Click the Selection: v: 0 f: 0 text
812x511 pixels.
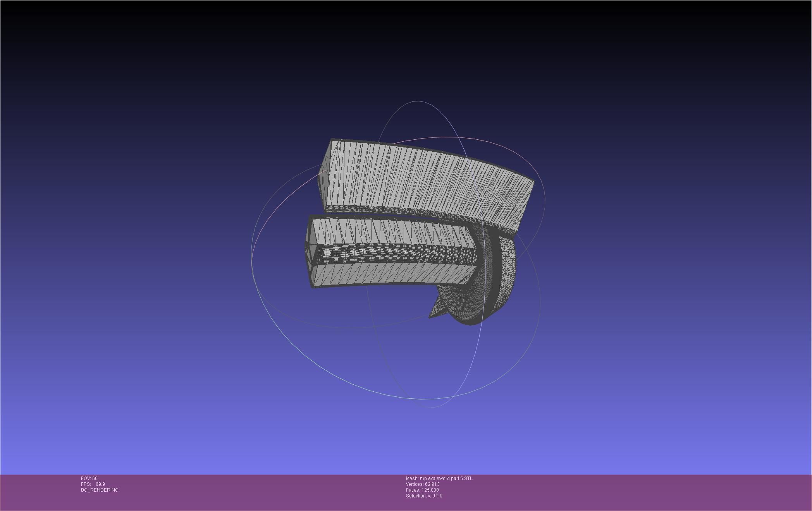click(424, 496)
